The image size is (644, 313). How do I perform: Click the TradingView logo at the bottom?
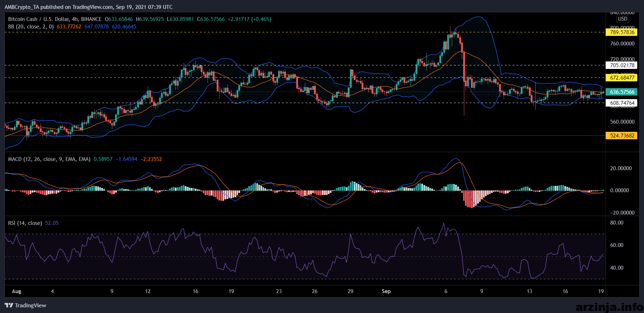coord(25,305)
